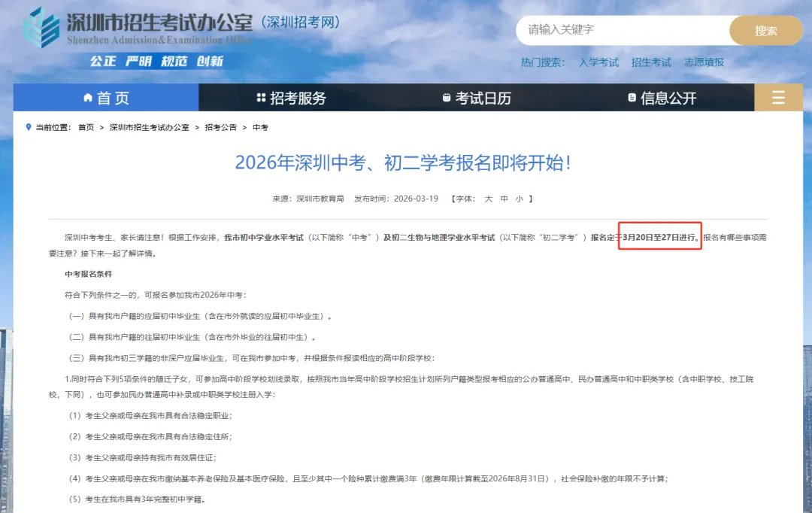Open the 入学考试 hot search link
Screen dimensions: 812x513
[599, 62]
